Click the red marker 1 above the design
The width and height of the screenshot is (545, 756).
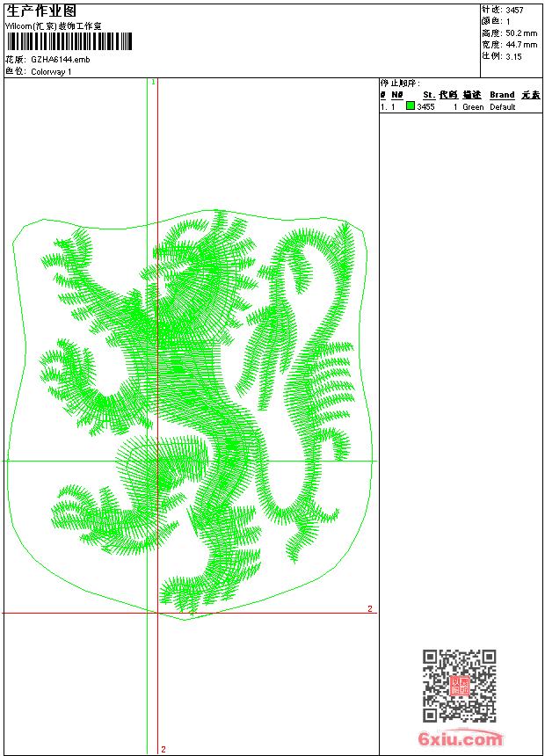point(154,82)
